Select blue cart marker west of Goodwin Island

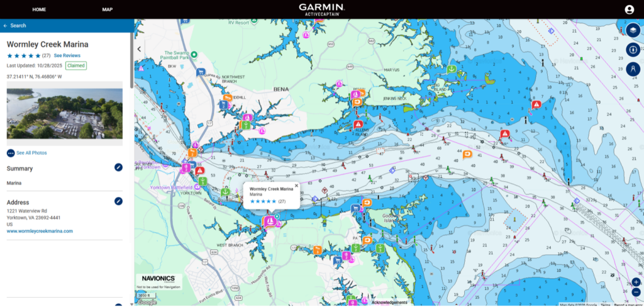[x=355, y=208]
